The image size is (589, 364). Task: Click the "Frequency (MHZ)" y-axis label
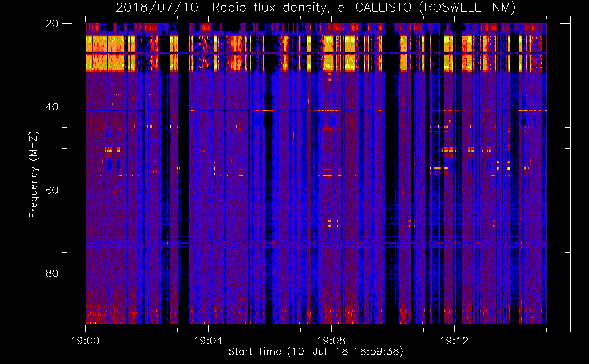pos(33,175)
